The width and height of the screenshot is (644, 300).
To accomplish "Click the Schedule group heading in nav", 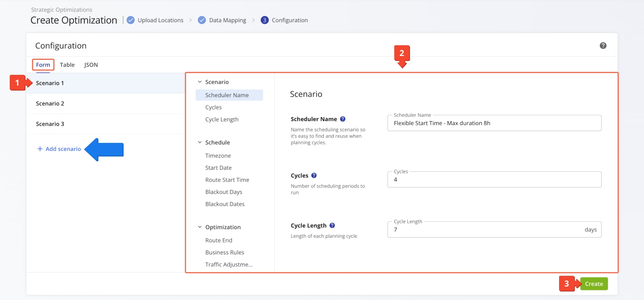I will [x=218, y=142].
